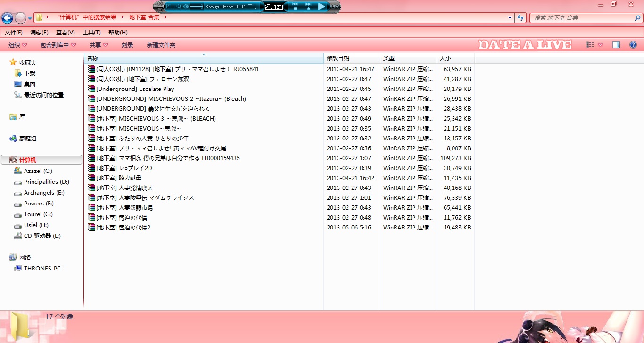Open the 工具(T) menu

pyautogui.click(x=91, y=33)
